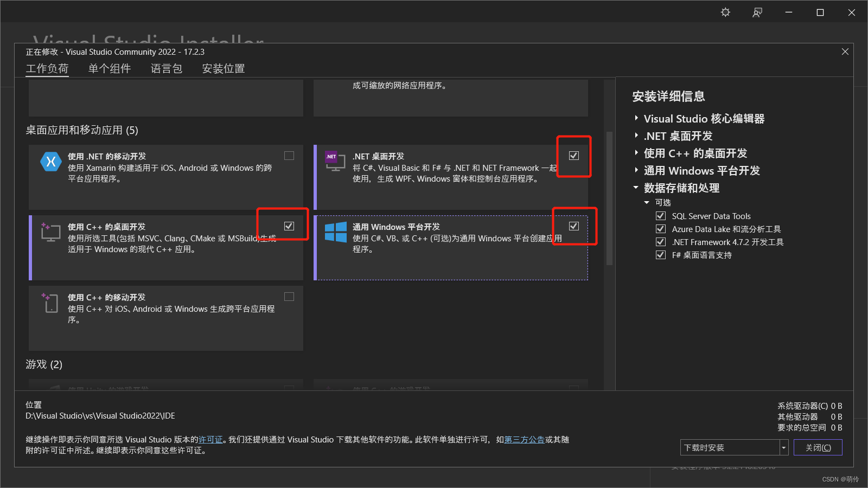Open the installer settings gear
Screen dimensions: 868x488
pyautogui.click(x=725, y=12)
